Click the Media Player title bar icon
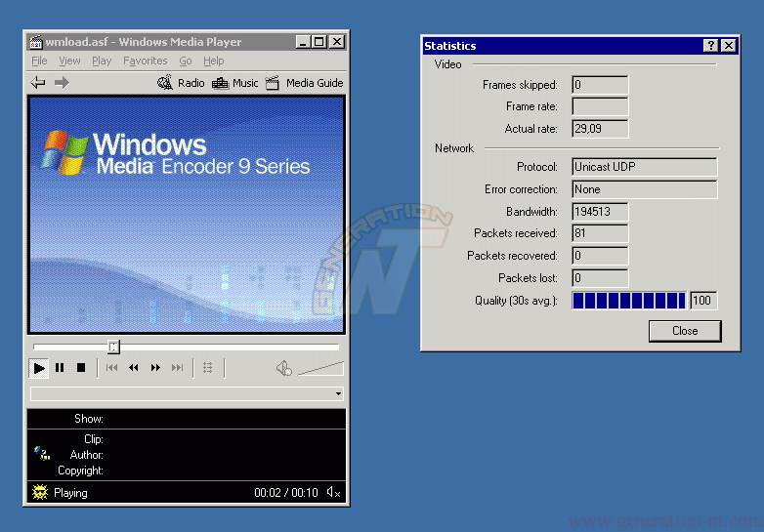Image resolution: width=764 pixels, height=532 pixels. click(35, 42)
